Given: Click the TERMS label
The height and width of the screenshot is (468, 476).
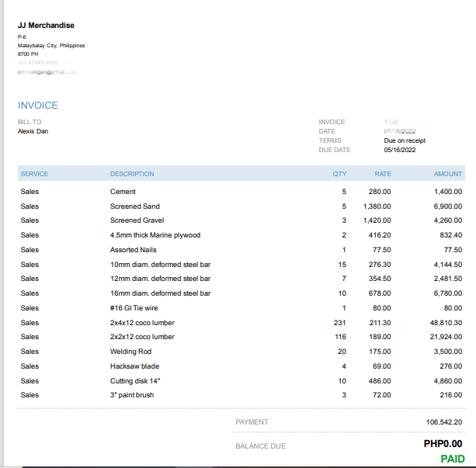Looking at the screenshot, I should tap(330, 140).
